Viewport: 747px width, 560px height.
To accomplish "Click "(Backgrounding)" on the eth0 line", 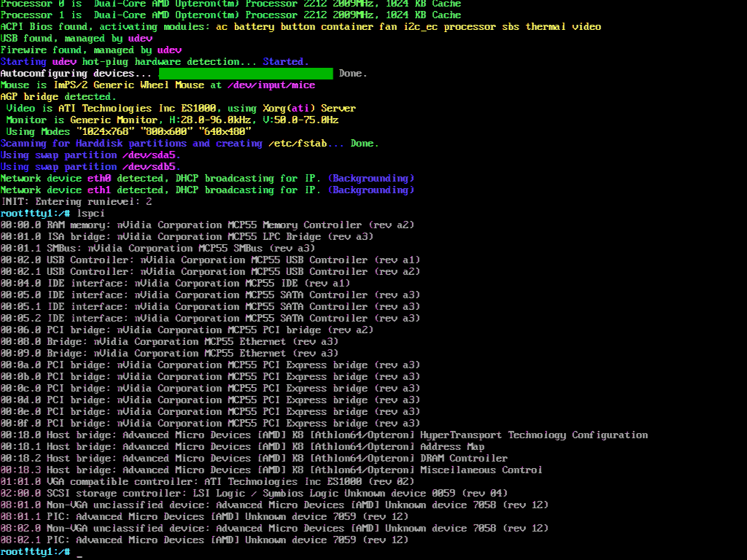I will pyautogui.click(x=371, y=178).
